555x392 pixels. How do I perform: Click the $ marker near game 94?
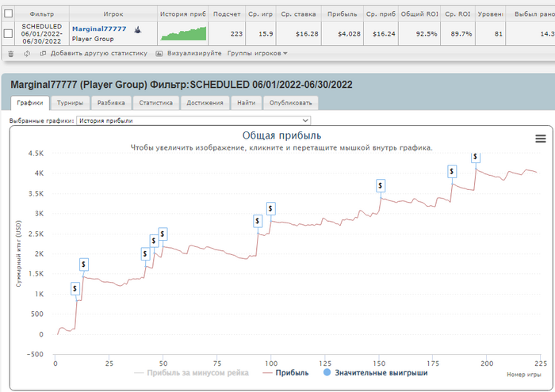[x=258, y=221]
